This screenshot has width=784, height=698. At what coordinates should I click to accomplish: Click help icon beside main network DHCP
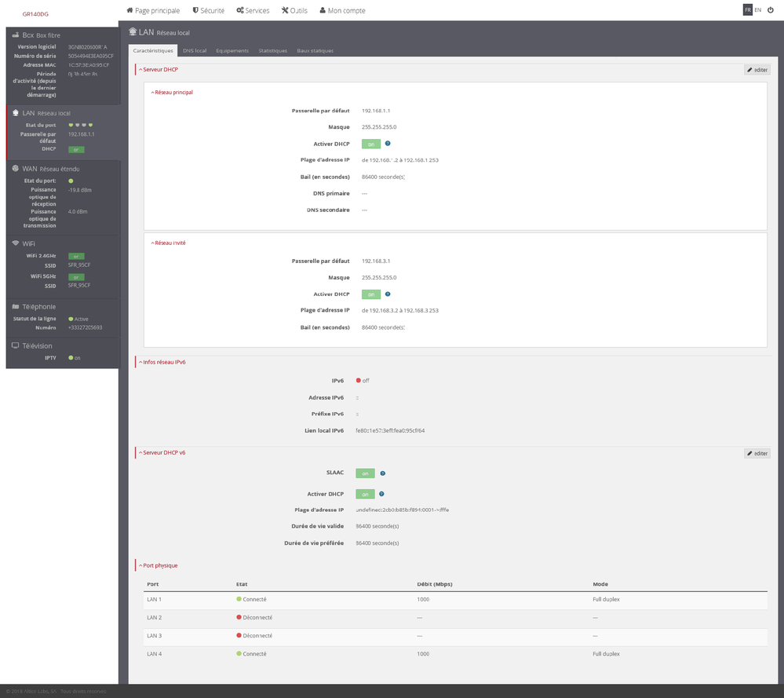point(388,144)
